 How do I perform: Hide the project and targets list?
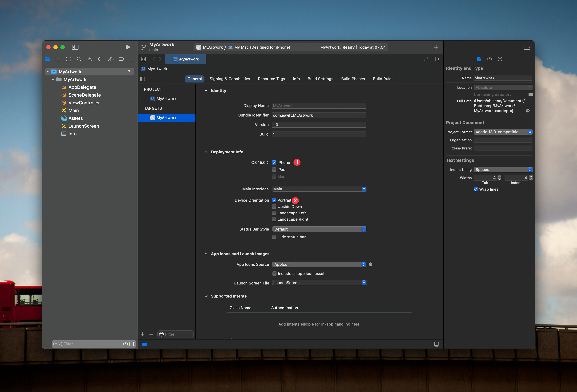pyautogui.click(x=143, y=79)
